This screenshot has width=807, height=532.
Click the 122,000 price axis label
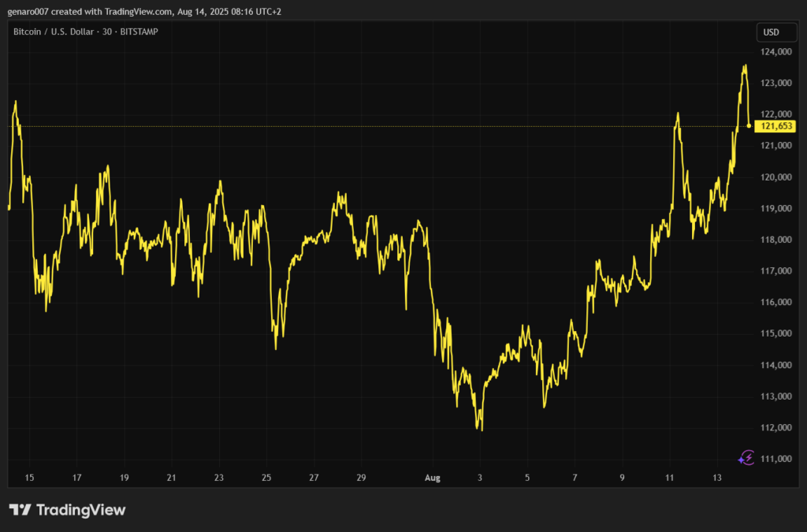point(776,114)
